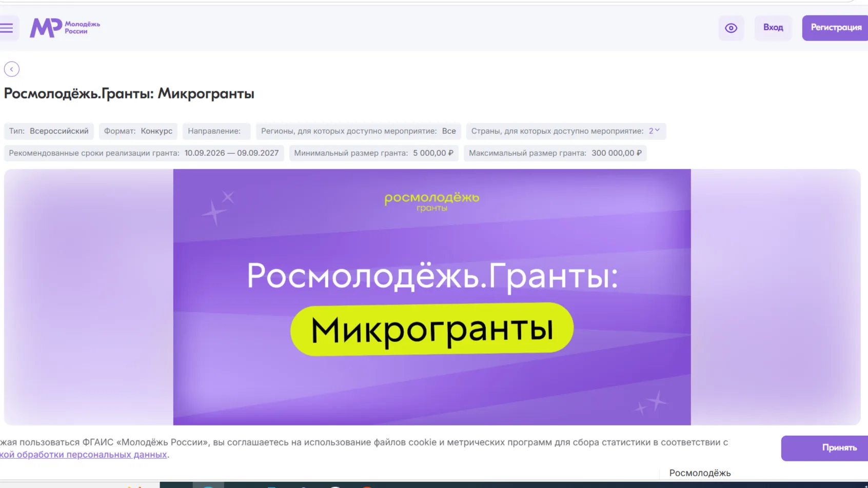Open the Микрогранты banner image

(432, 297)
